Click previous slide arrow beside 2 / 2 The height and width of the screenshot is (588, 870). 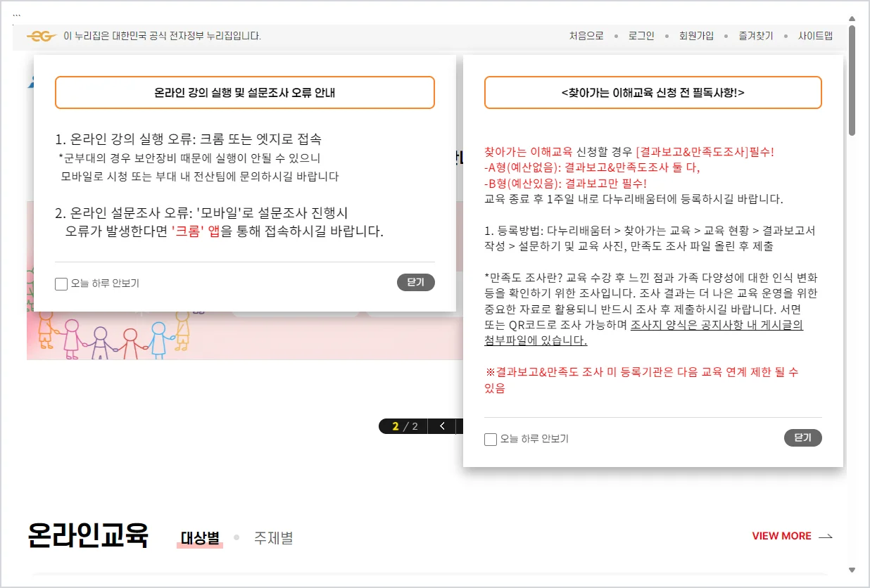[442, 426]
